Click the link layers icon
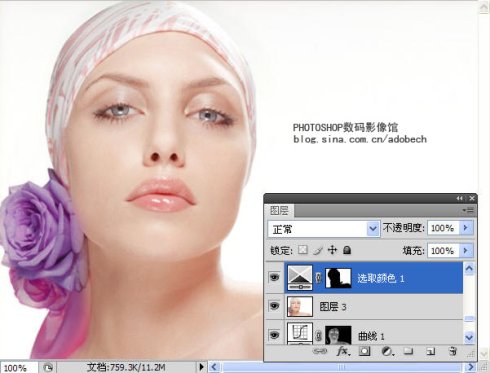This screenshot has width=490, height=373. point(320,351)
